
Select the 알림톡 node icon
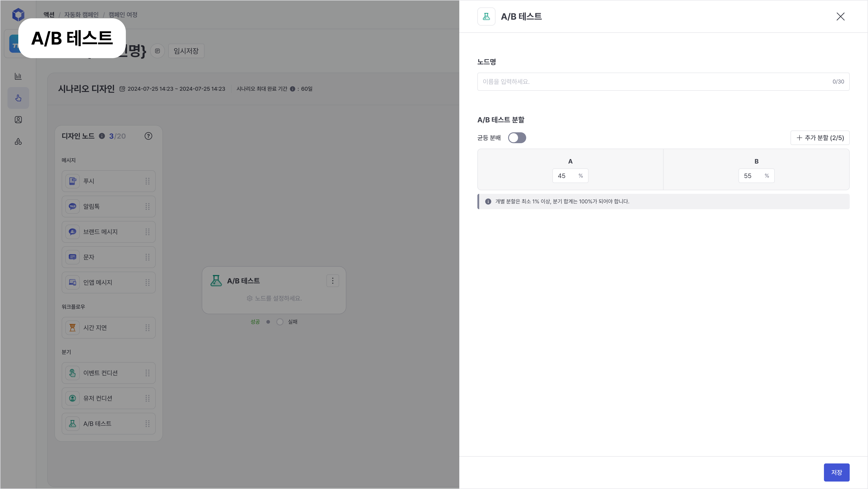coord(73,207)
